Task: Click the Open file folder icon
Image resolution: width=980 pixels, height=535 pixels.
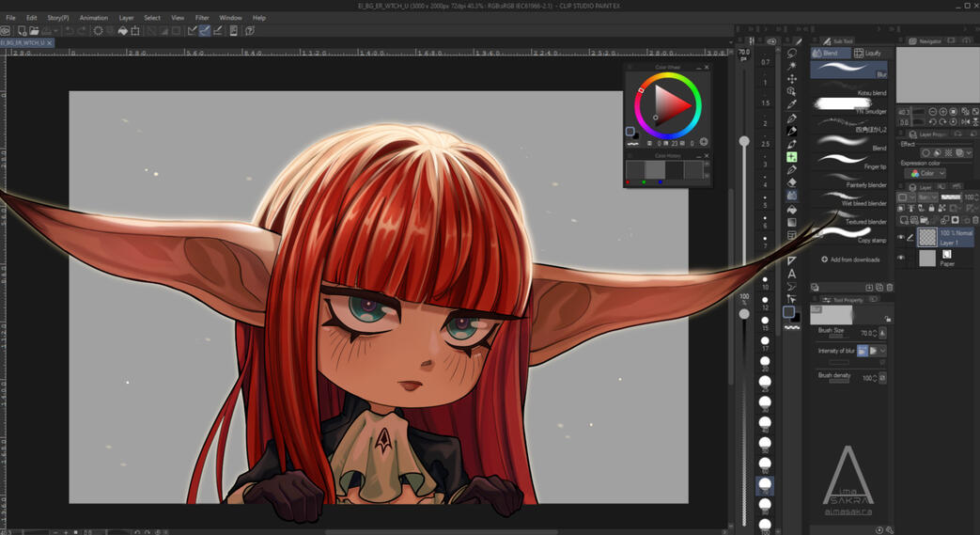Action: coord(34,30)
